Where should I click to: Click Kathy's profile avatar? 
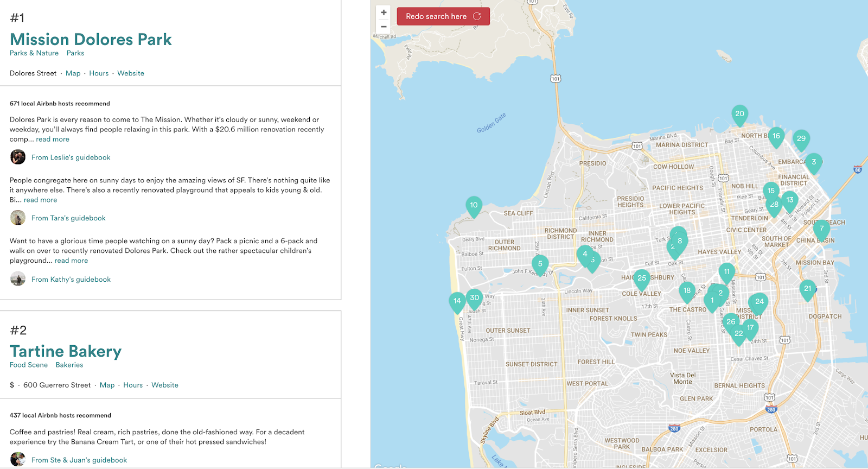[x=18, y=279]
